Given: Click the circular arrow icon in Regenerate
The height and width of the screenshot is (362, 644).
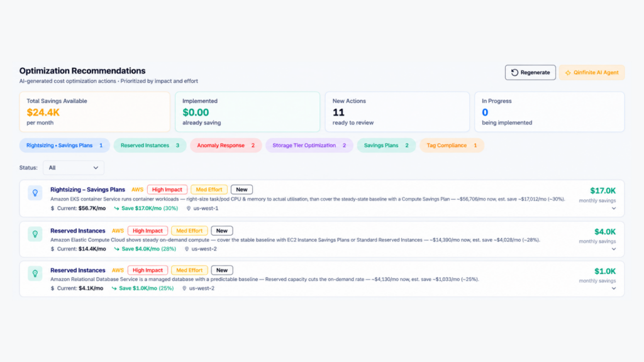Looking at the screenshot, I should 514,73.
